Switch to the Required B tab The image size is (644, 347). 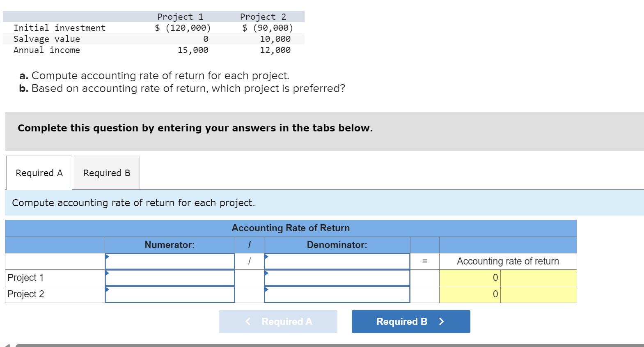(x=106, y=172)
